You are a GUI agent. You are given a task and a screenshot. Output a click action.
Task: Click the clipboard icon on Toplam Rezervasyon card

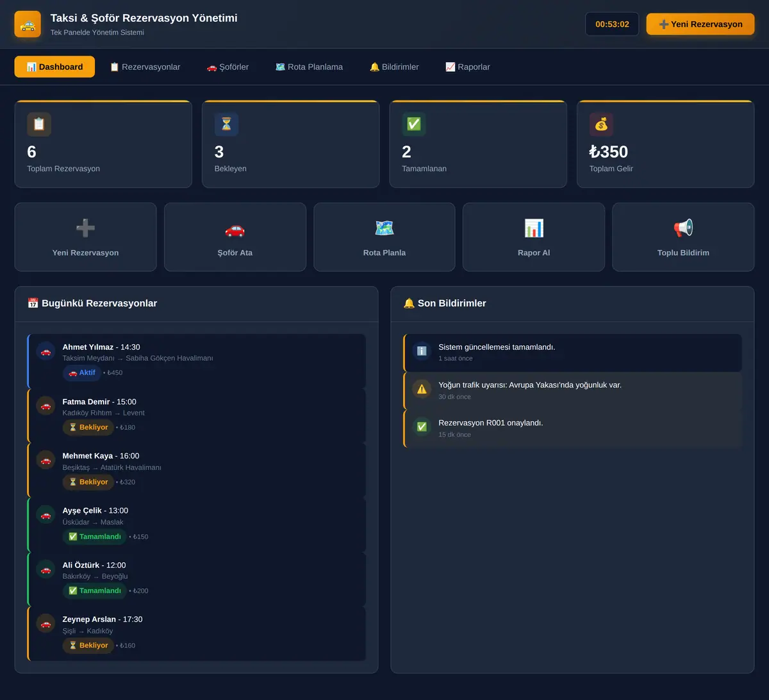pos(39,124)
